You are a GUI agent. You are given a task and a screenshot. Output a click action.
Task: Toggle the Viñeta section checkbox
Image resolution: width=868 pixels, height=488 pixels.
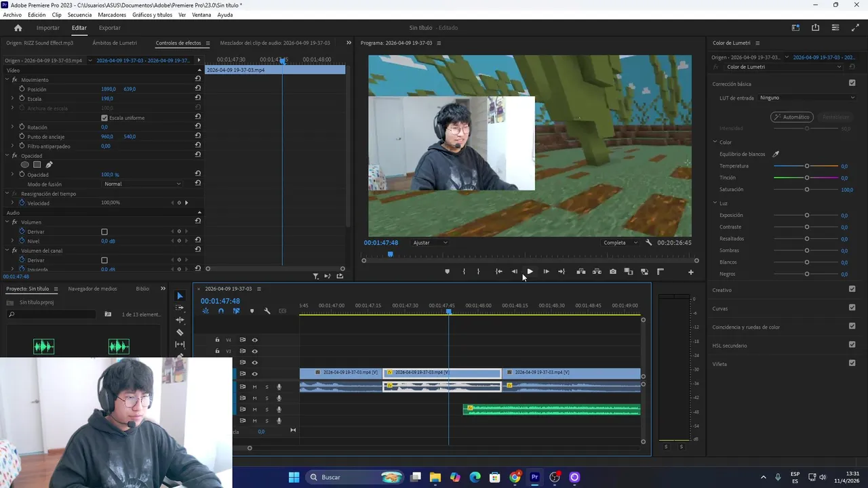click(x=852, y=363)
